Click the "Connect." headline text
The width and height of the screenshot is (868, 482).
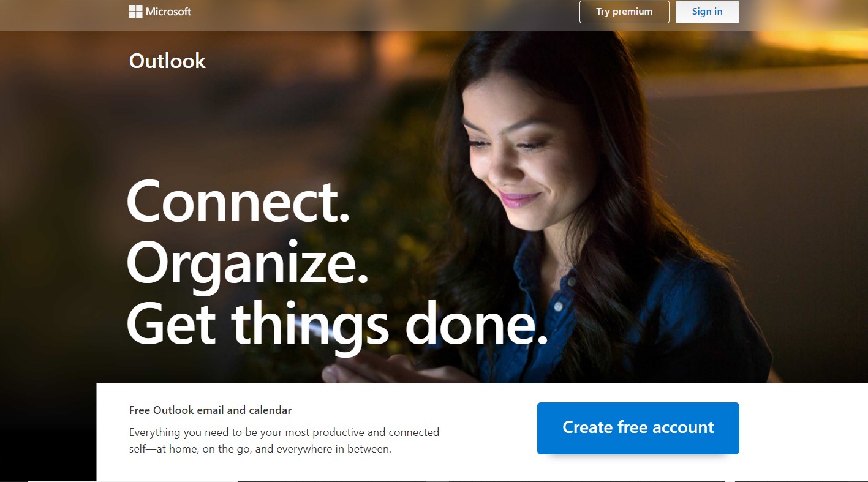[x=238, y=201]
